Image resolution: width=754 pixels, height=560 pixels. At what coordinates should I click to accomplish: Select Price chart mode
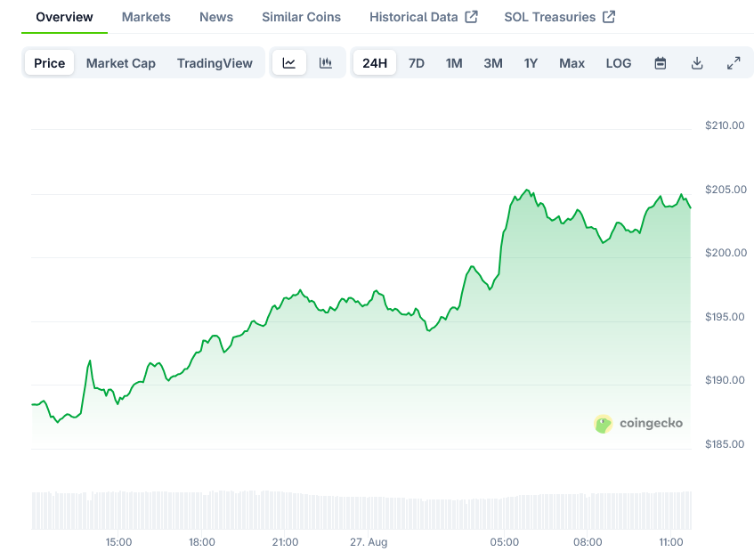tap(50, 63)
